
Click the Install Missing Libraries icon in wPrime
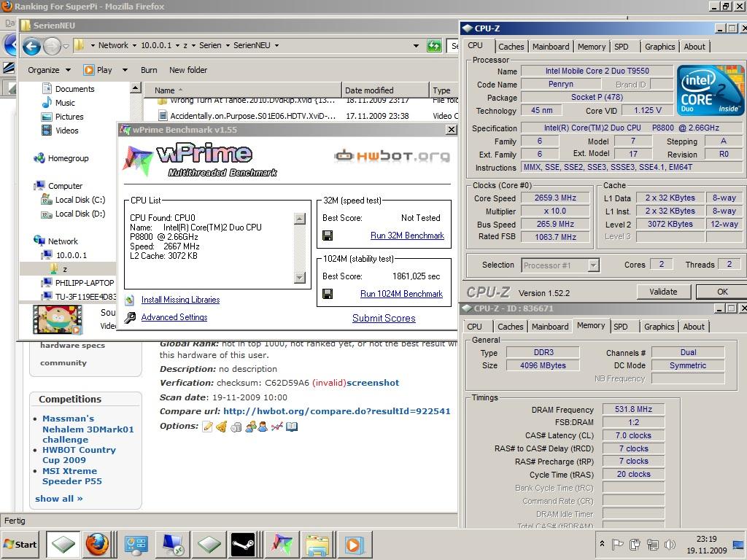[x=130, y=300]
